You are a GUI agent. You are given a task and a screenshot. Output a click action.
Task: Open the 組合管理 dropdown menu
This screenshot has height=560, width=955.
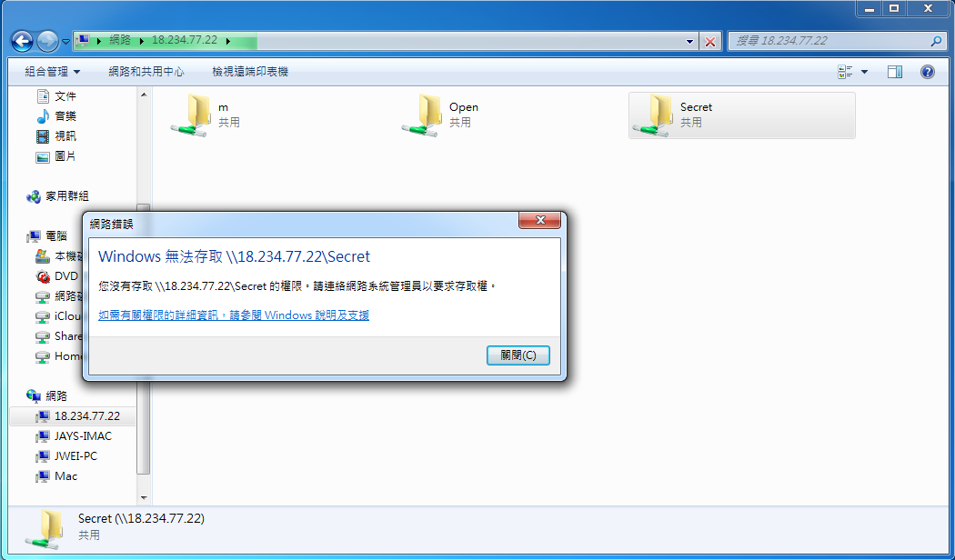[53, 72]
